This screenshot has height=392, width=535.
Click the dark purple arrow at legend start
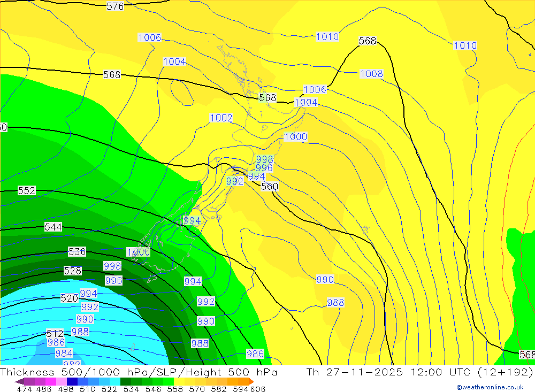pos(19,382)
